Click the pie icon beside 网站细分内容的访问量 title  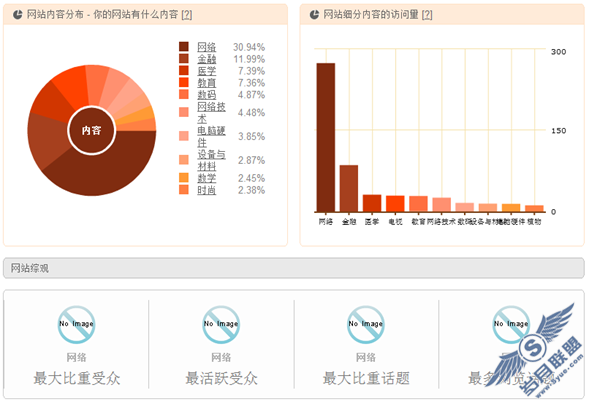(314, 15)
